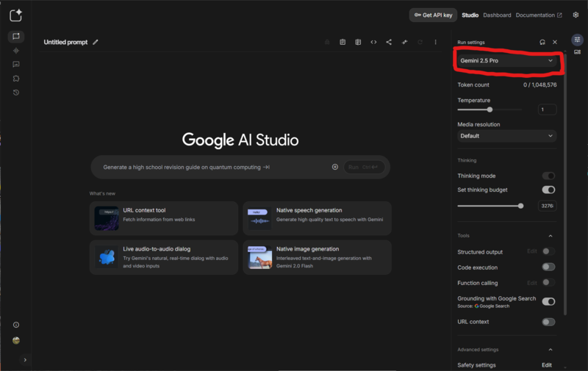Toggle the run settings sliders icon
This screenshot has width=588, height=371.
(577, 40)
